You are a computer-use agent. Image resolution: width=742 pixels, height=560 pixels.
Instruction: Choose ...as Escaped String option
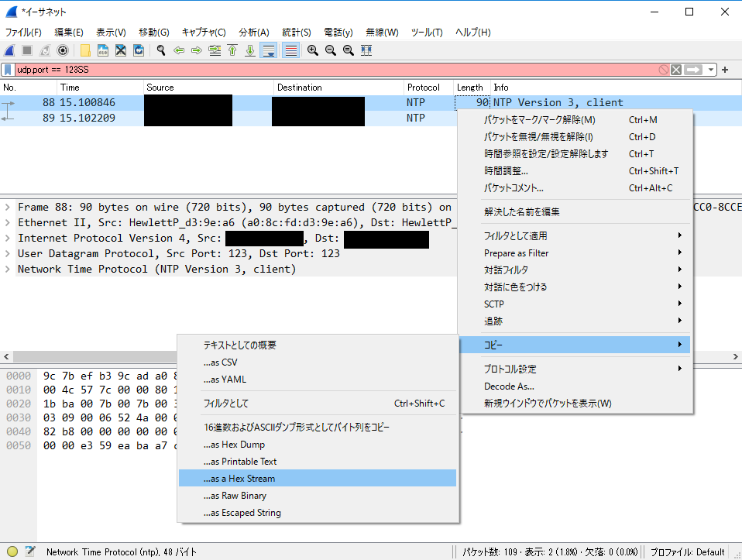click(317, 512)
